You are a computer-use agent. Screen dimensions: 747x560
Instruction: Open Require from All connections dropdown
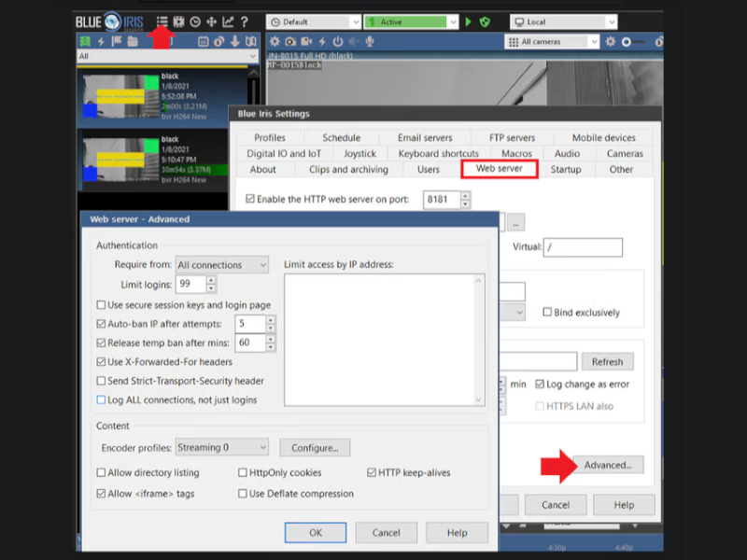[x=222, y=265]
